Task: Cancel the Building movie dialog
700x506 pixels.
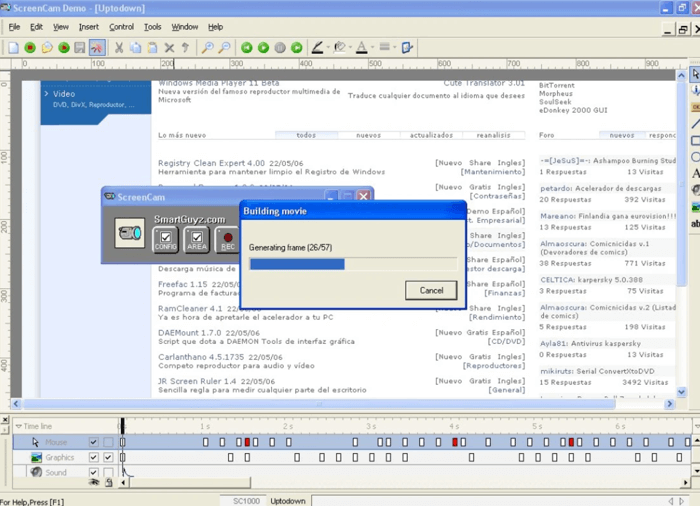Action: tap(431, 290)
